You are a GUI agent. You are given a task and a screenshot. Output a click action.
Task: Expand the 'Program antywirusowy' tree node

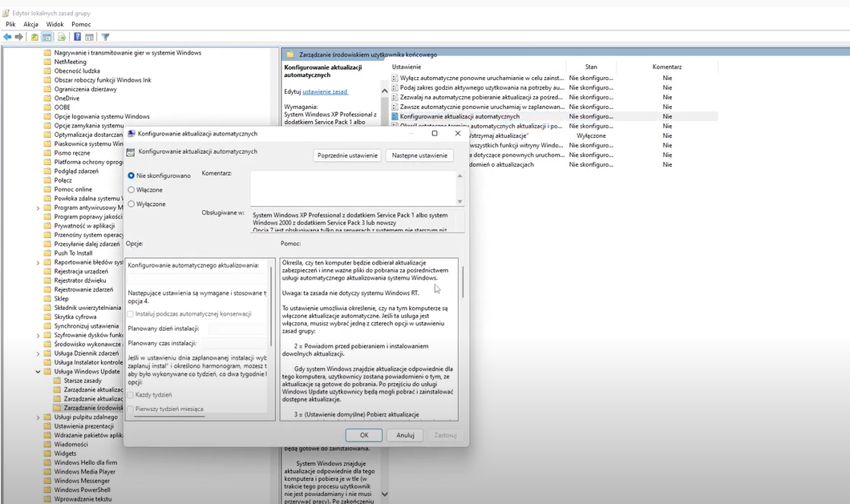point(38,208)
